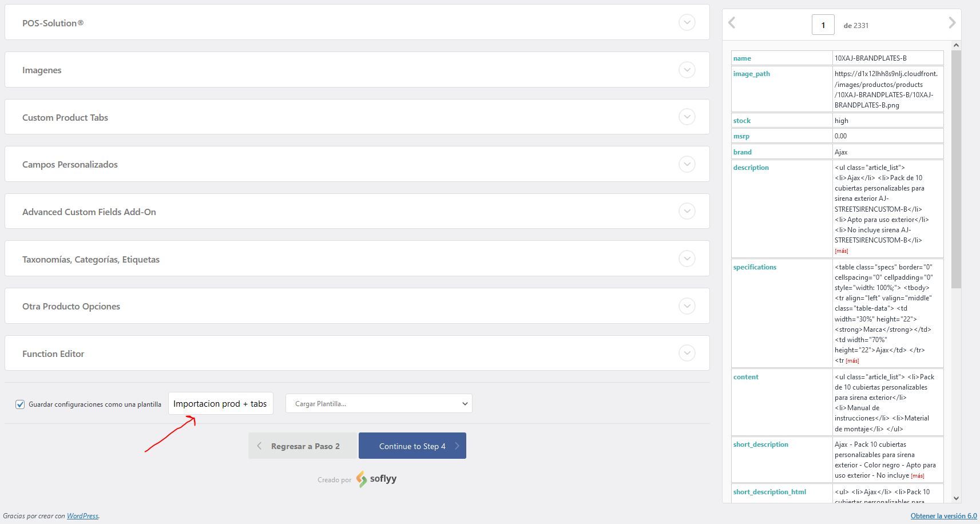Show more of specifications via [más]
Screen dimensions: 980x524
852,360
